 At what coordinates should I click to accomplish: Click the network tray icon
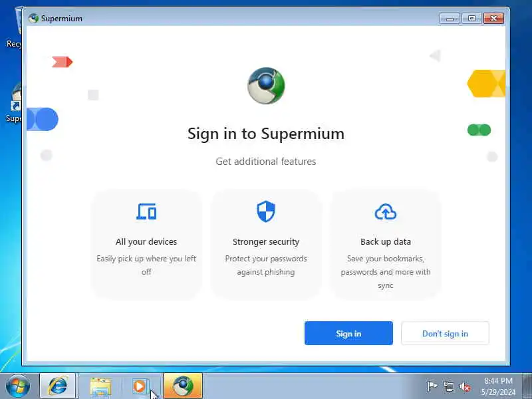[x=448, y=386]
